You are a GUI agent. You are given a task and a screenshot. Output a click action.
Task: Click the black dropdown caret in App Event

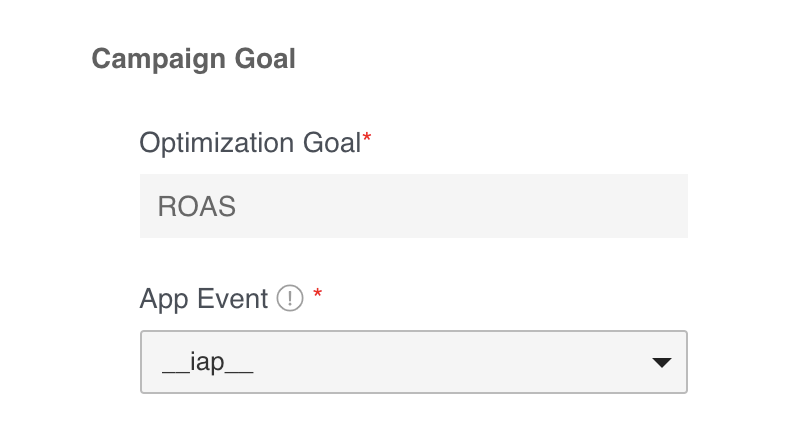pyautogui.click(x=661, y=362)
